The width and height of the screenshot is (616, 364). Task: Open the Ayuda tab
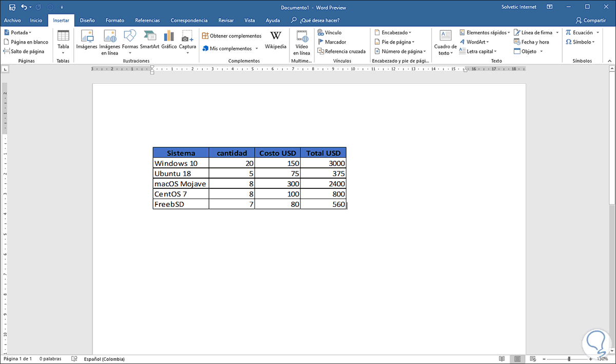pyautogui.click(x=273, y=21)
